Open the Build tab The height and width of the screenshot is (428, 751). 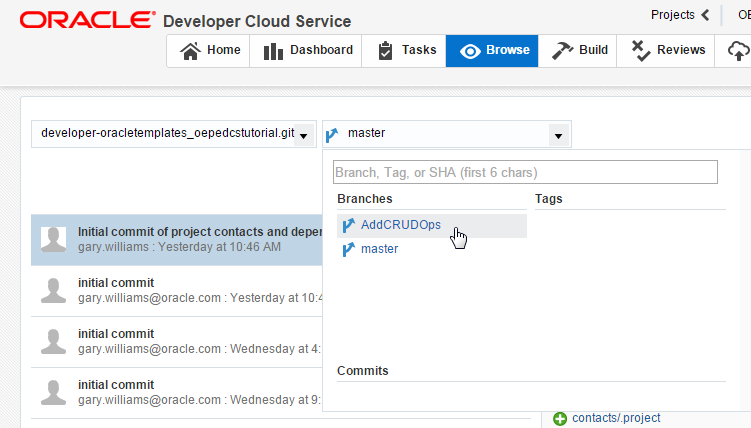tap(581, 50)
